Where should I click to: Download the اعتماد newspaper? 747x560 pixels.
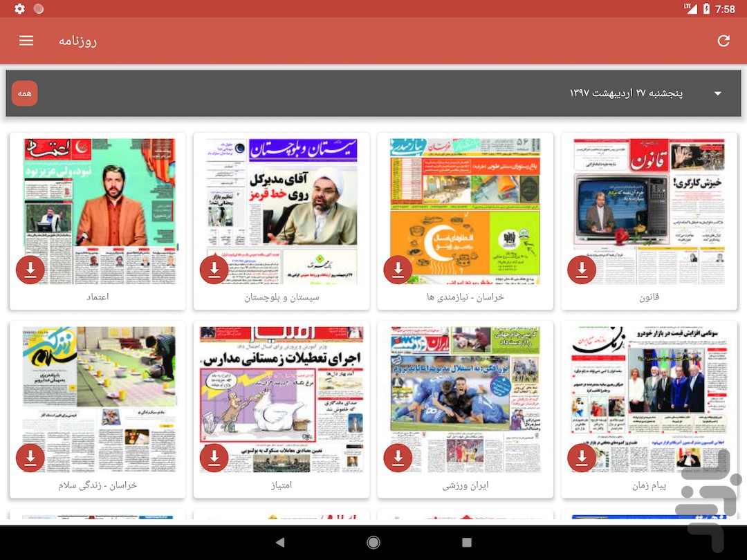click(30, 270)
